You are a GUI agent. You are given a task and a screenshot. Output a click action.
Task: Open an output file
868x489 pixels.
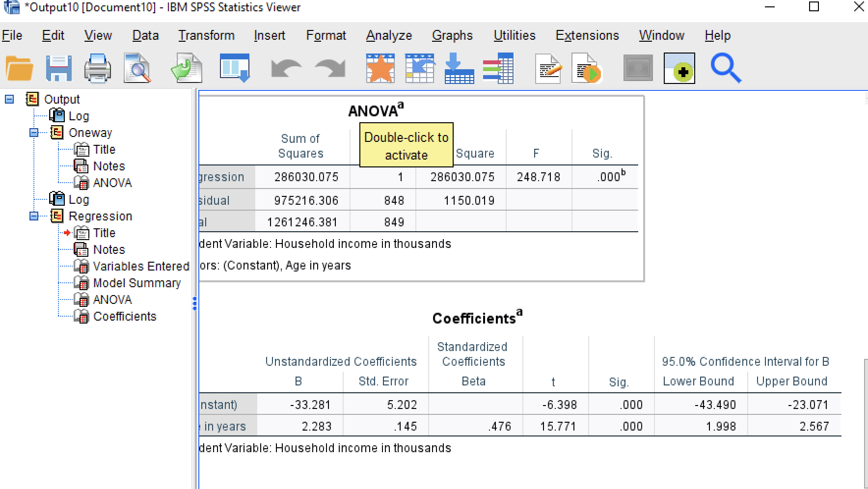[x=20, y=69]
